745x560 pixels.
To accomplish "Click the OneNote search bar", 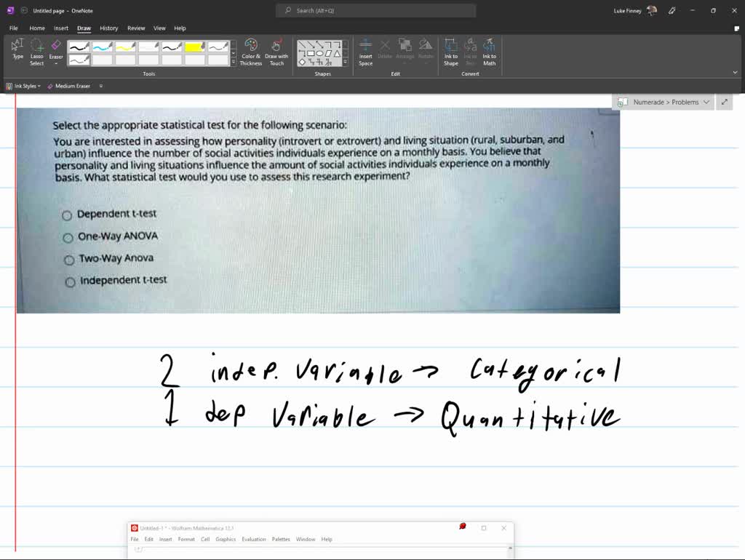I will click(375, 10).
